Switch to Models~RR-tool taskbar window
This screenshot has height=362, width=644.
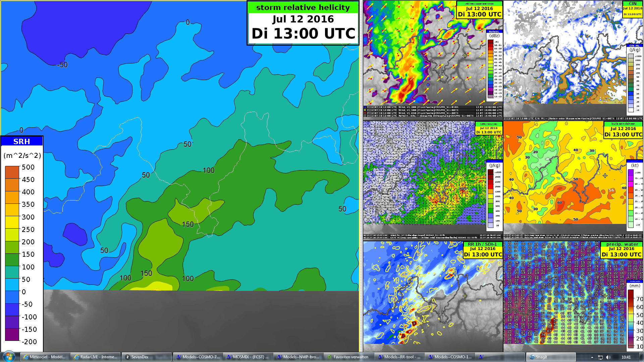click(x=399, y=357)
